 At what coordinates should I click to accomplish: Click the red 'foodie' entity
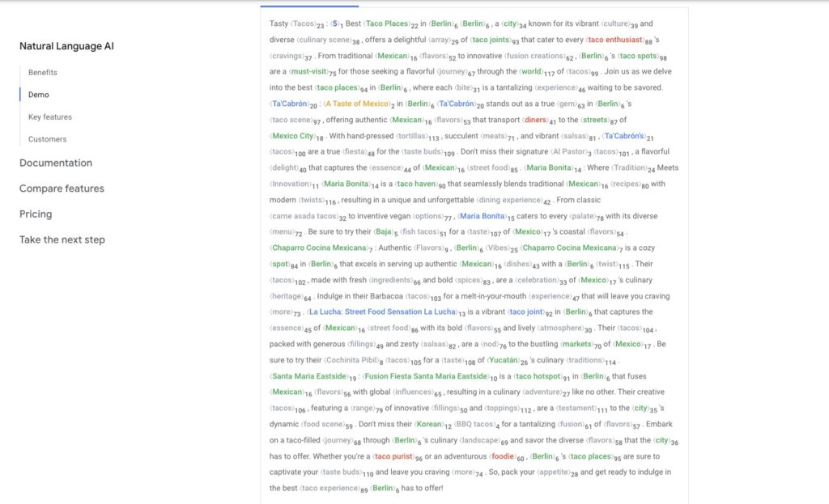(x=503, y=456)
